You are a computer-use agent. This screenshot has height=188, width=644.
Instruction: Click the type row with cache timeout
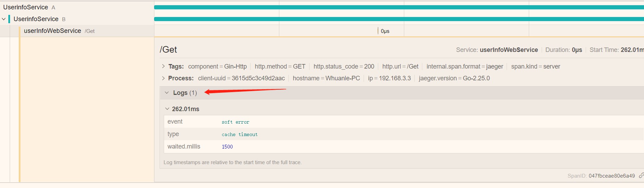[x=239, y=134]
